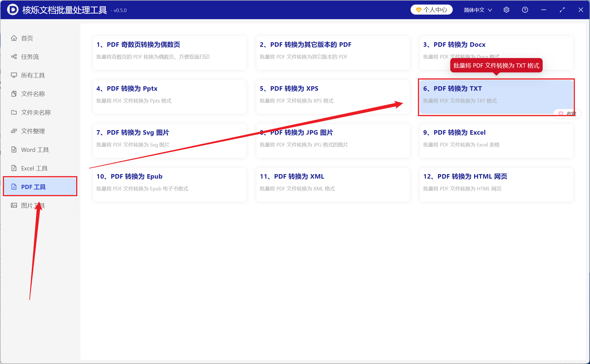Open the settings gear icon

pyautogui.click(x=506, y=10)
